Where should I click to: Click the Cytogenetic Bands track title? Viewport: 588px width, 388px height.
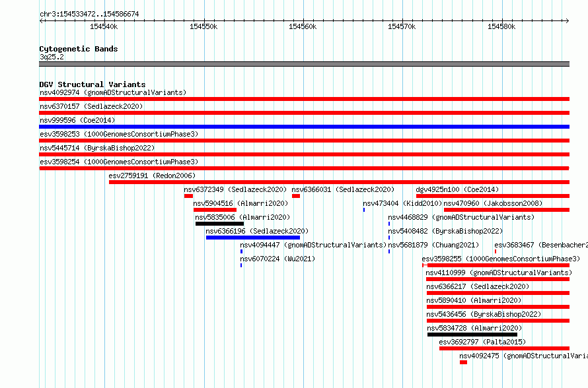coord(79,49)
